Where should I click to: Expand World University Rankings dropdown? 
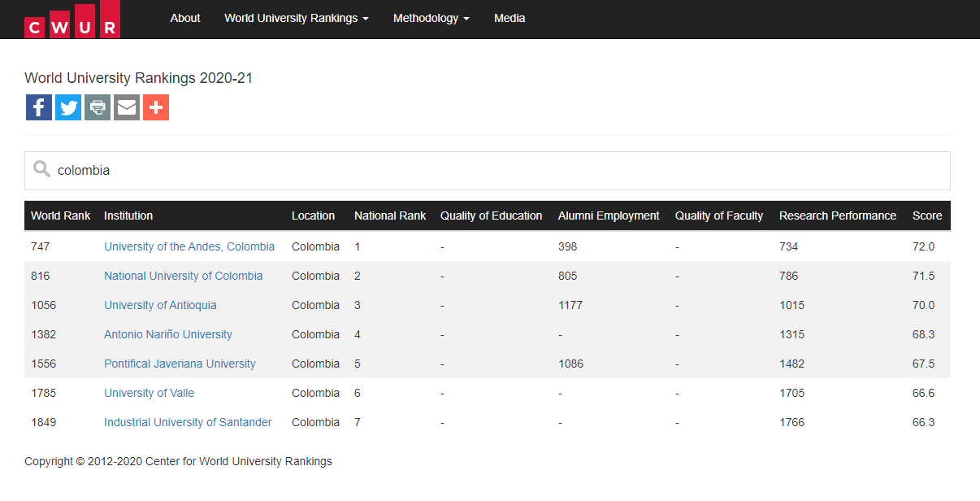pos(297,18)
